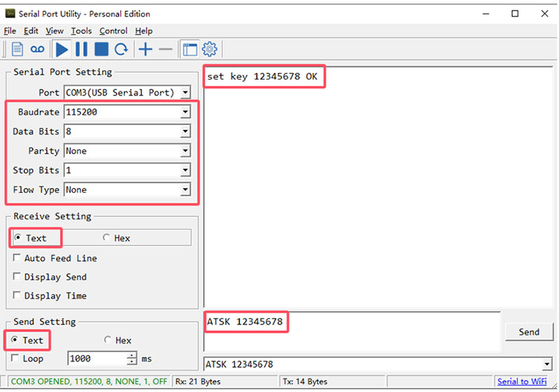Expand the Baudrate dropdown
This screenshot has width=559, height=392.
(185, 112)
